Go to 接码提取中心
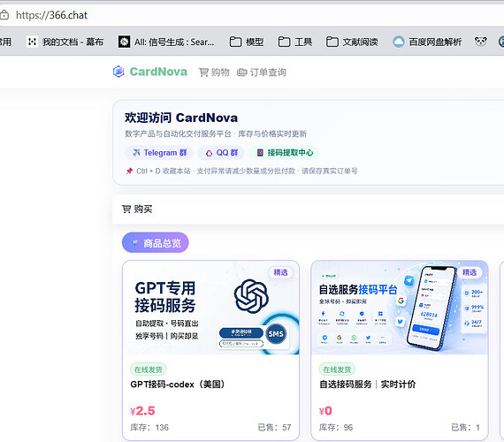This screenshot has height=442, width=504. pos(284,153)
